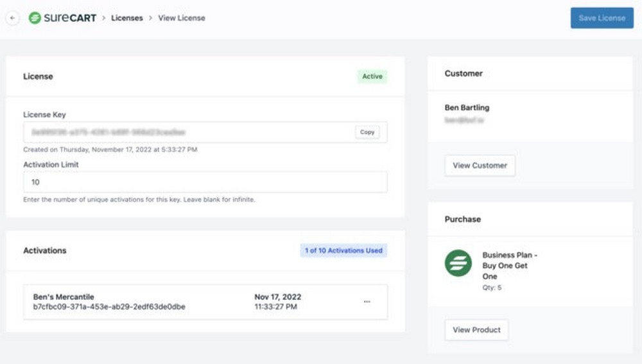Image resolution: width=642 pixels, height=364 pixels.
Task: Click the blurred customer email
Action: tap(464, 120)
